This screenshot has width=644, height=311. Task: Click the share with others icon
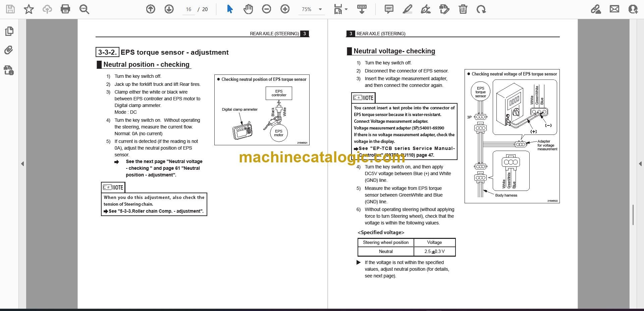(633, 9)
